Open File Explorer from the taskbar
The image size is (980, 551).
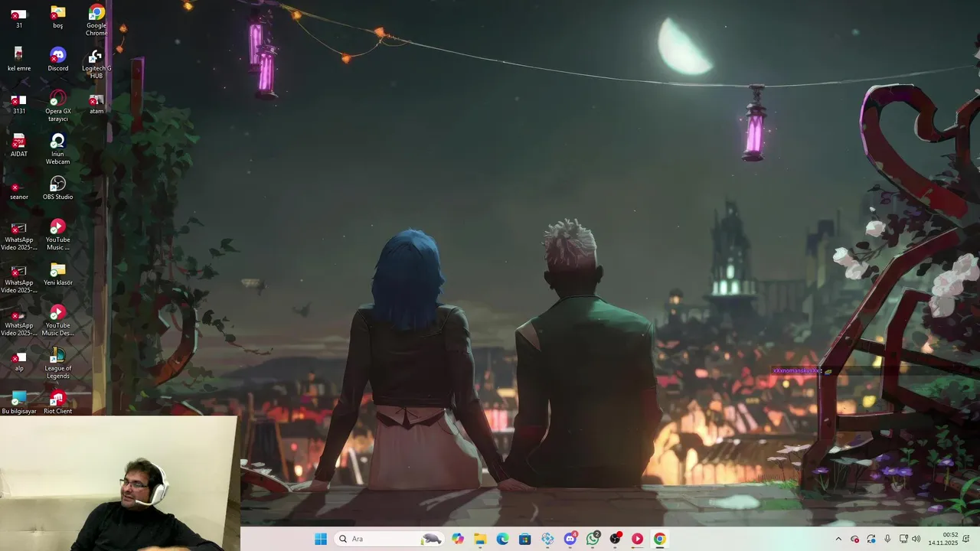tap(480, 539)
